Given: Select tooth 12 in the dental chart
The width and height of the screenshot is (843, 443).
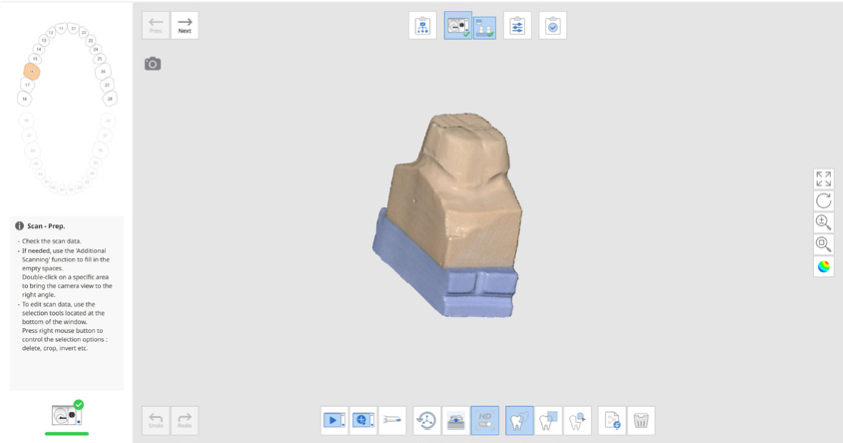Looking at the screenshot, I should (51, 33).
